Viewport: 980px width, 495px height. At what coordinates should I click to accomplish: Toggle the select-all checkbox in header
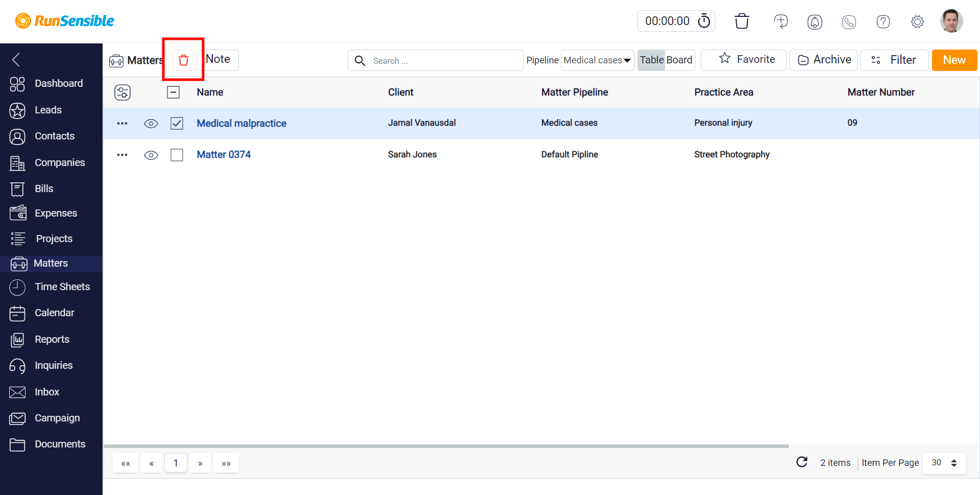point(174,92)
